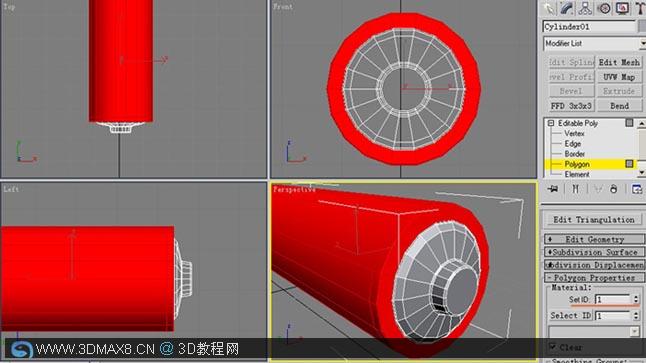Expand the Subdivision Displacement rollout
The image size is (646, 363).
(x=594, y=265)
